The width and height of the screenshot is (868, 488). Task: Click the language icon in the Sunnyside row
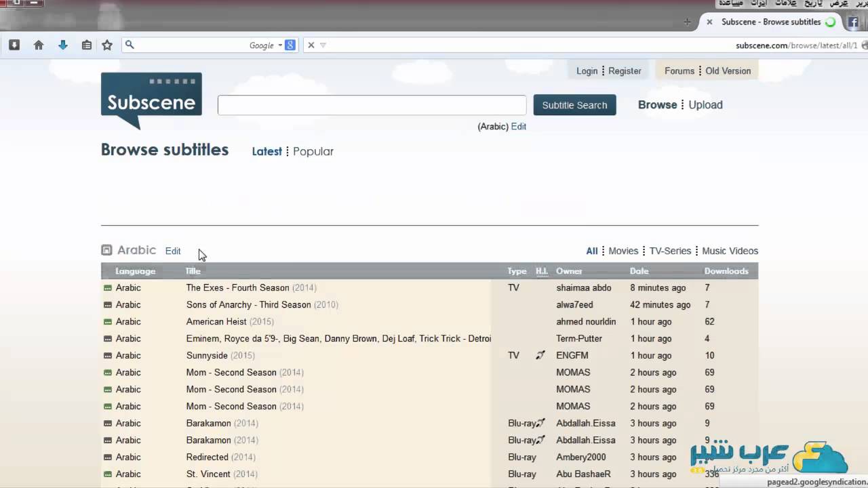pos(107,356)
